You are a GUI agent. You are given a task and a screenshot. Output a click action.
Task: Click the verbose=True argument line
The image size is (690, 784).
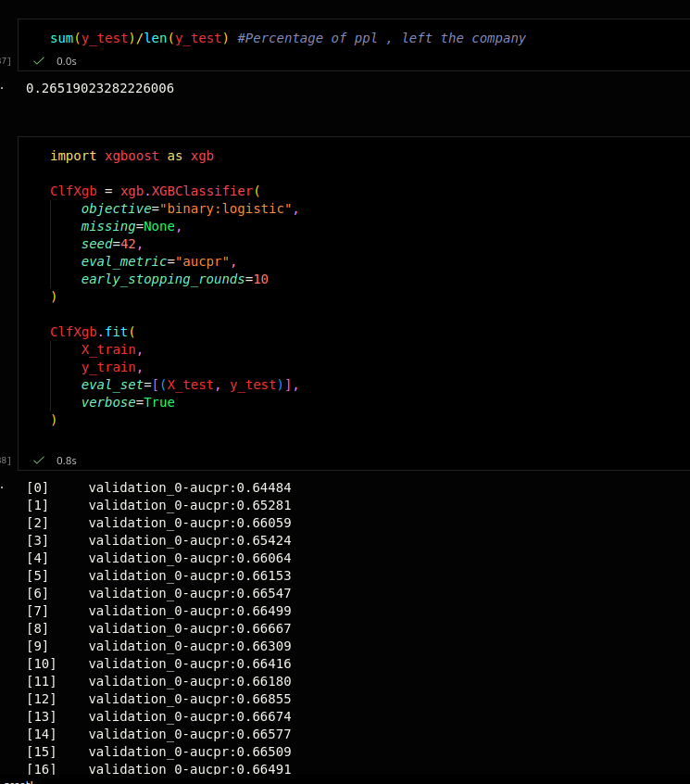[x=127, y=402]
